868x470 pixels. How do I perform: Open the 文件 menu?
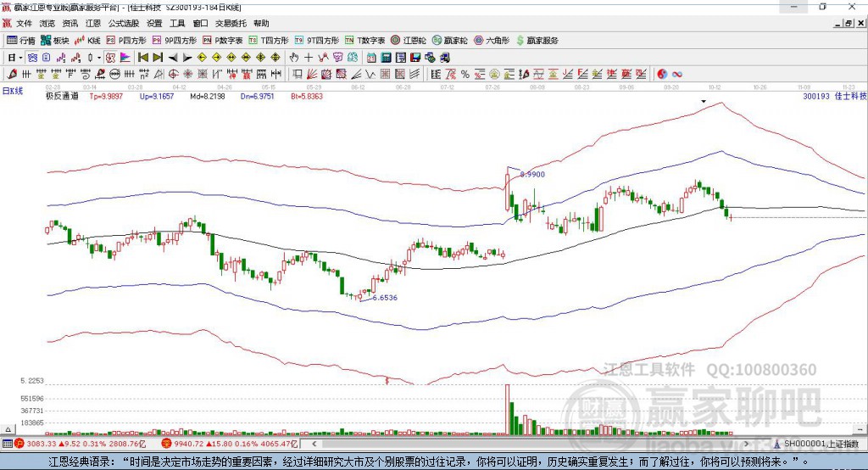24,23
